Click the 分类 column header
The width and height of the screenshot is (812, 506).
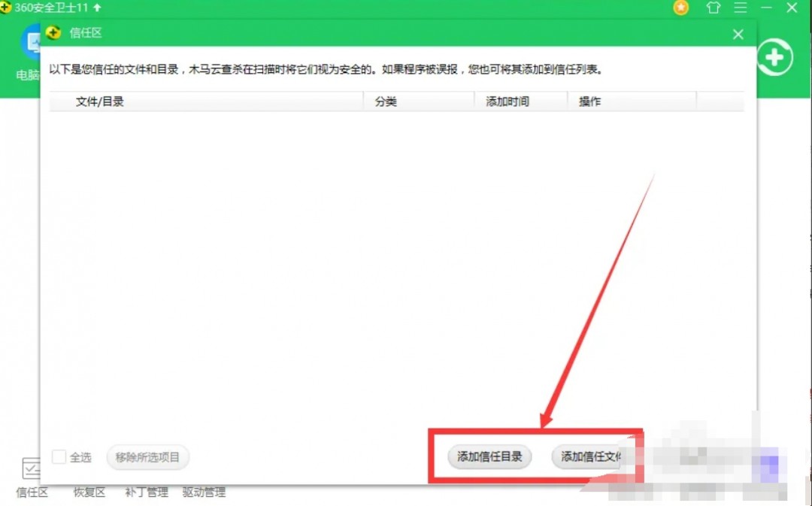[386, 101]
